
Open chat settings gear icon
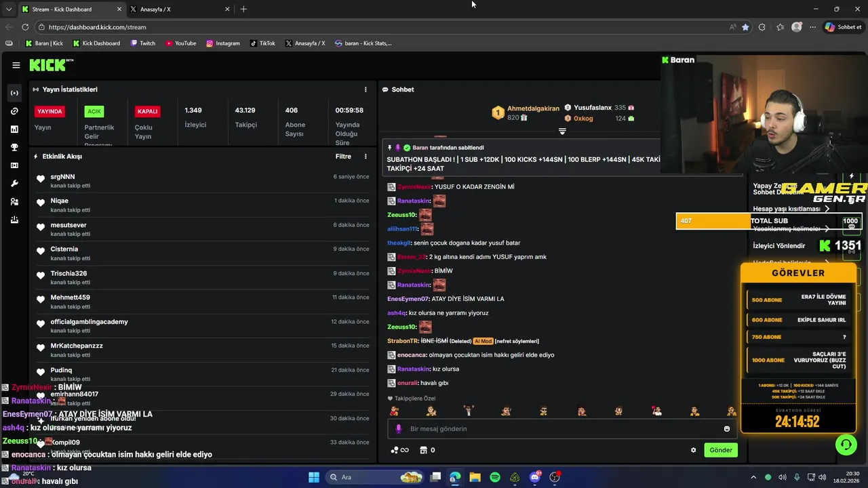pos(693,450)
